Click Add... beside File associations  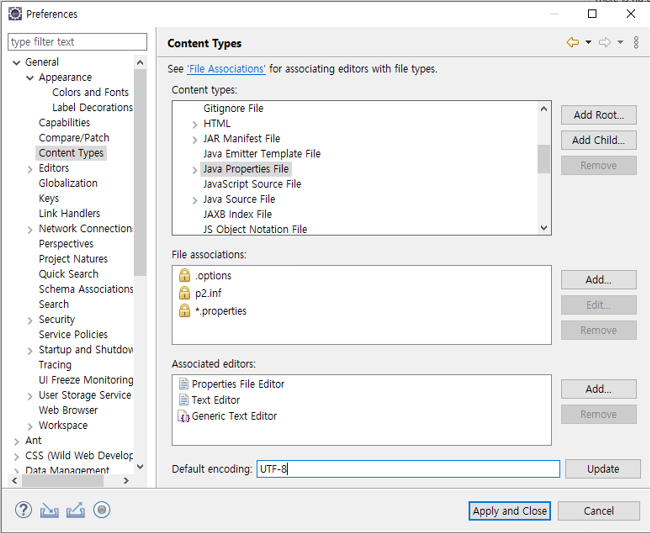click(x=599, y=280)
